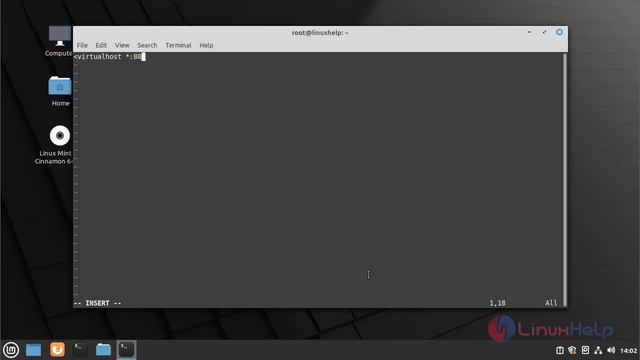Click the '-- INSERT --' status text
Viewport: 640px width, 360px height.
click(x=98, y=303)
